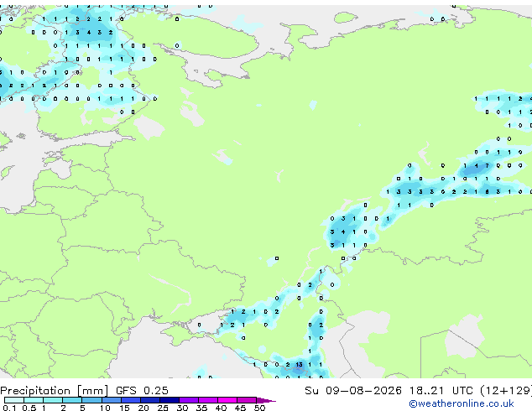Select the purple swatch between 30 and 35
Screen dimensions: 532x411
click(188, 400)
